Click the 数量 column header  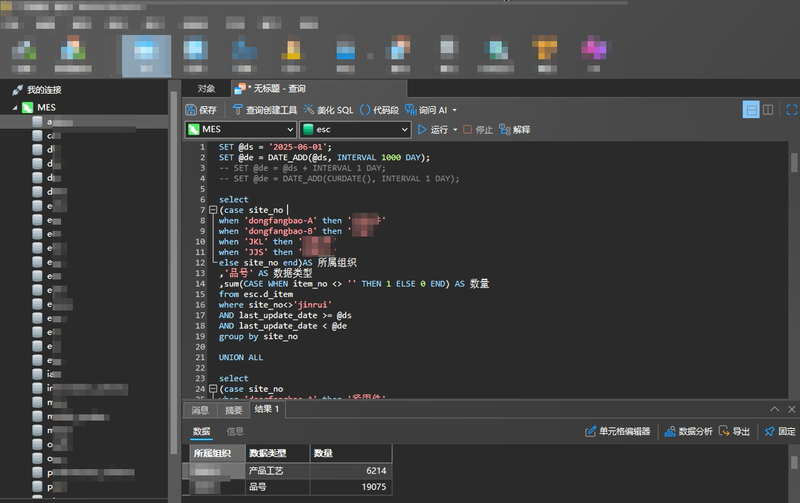point(324,454)
